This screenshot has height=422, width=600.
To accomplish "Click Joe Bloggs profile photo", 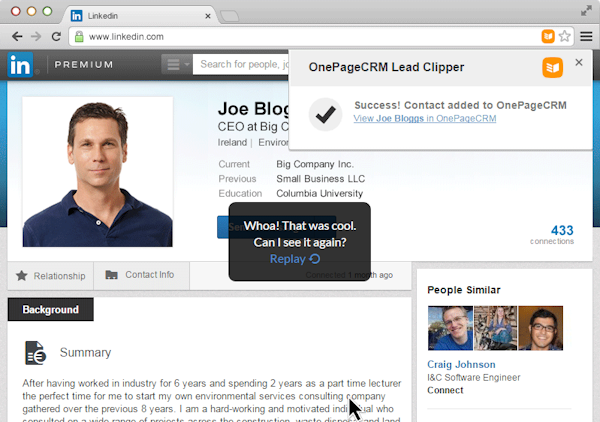I will coord(98,172).
